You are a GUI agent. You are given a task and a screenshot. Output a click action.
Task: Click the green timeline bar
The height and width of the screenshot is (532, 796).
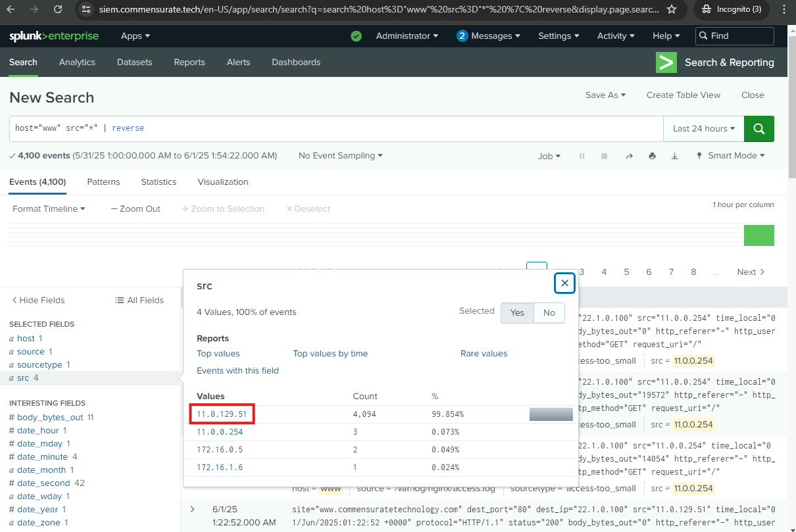(759, 235)
